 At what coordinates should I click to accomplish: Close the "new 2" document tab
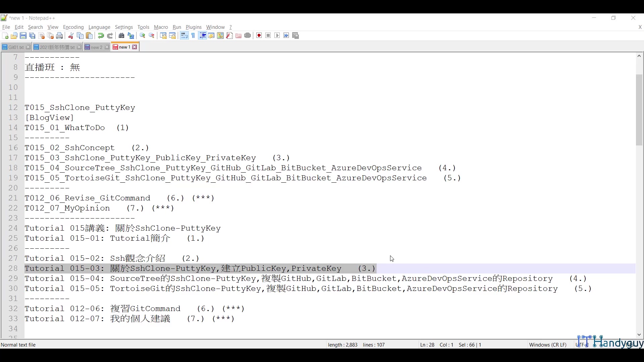click(107, 47)
